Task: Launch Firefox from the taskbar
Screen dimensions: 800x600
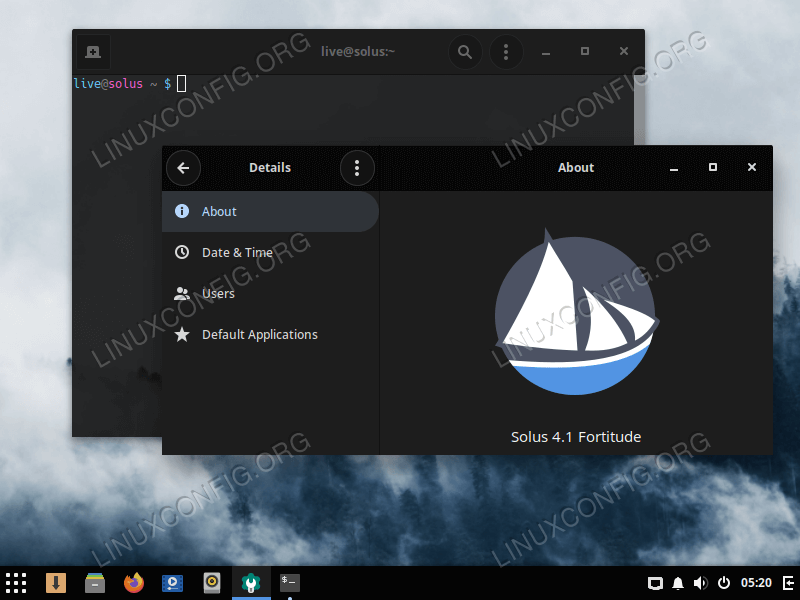Action: point(134,583)
